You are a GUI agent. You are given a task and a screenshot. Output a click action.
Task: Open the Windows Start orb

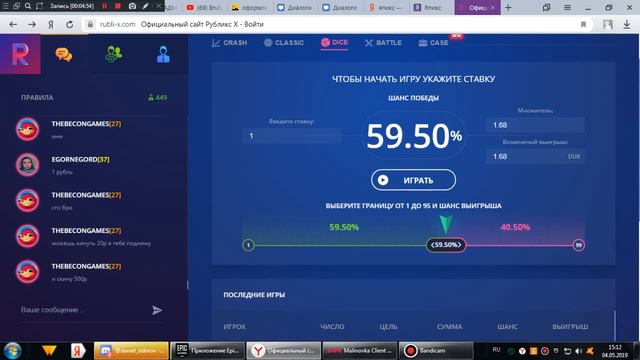(x=12, y=351)
